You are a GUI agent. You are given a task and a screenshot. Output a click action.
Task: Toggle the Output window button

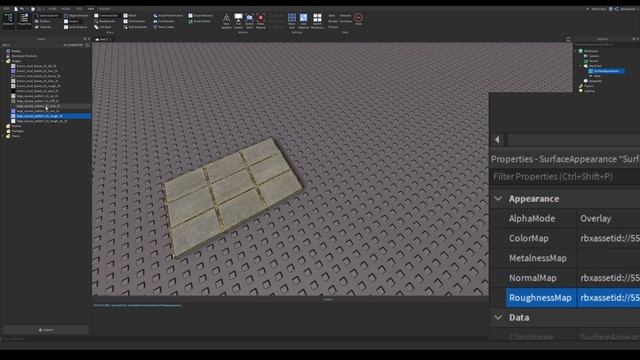coord(73,21)
